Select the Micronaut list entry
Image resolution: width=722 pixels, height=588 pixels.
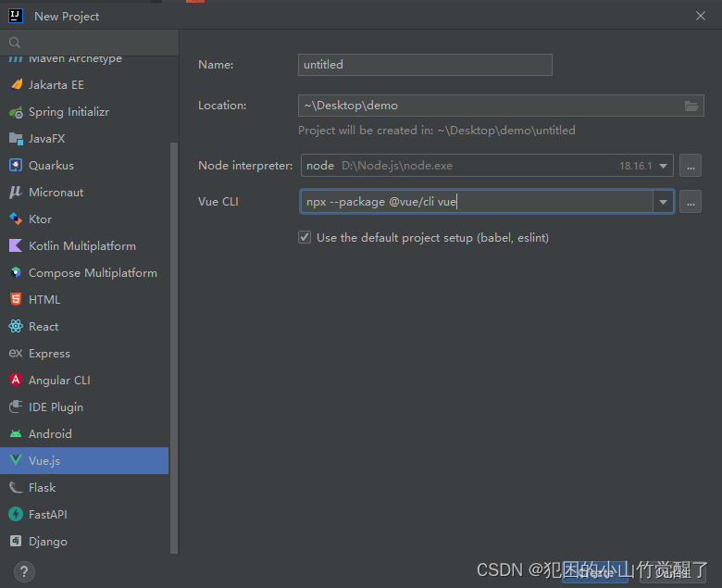pyautogui.click(x=85, y=192)
